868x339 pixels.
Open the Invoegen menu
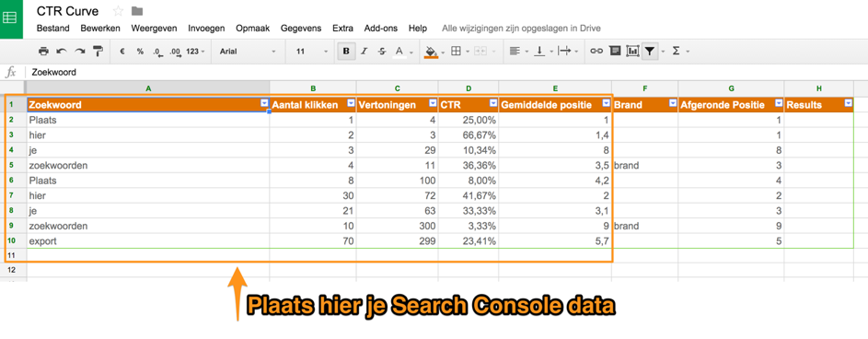[206, 29]
